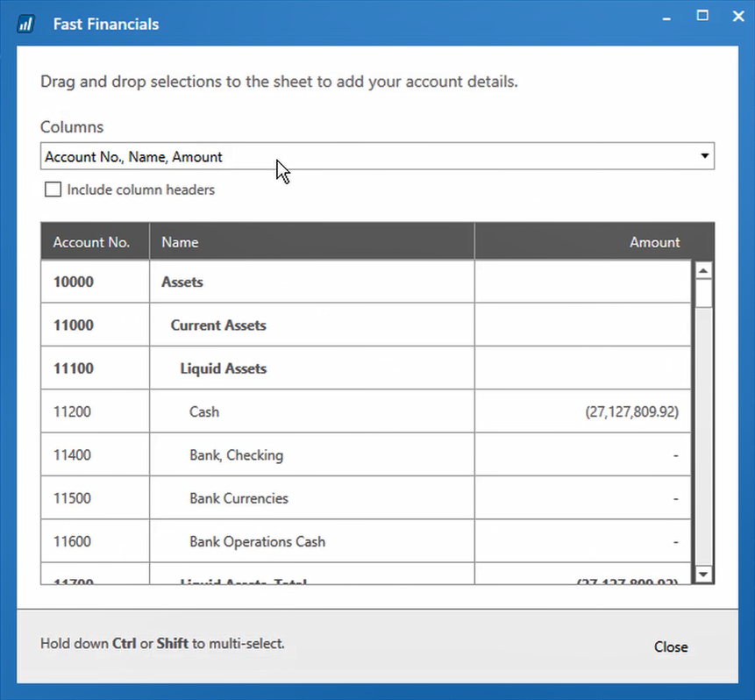Maximize the Fast Financials window

pyautogui.click(x=702, y=16)
